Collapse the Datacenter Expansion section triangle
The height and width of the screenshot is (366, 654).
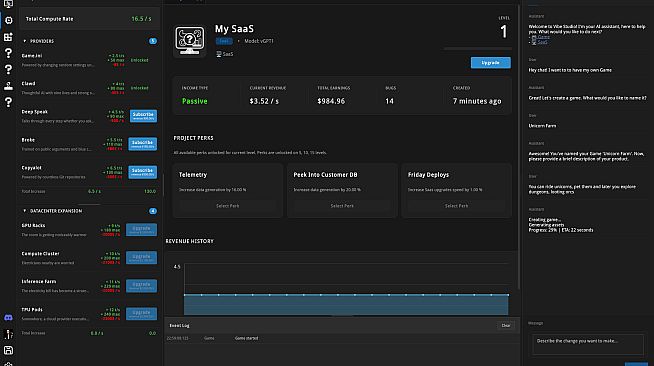tap(25, 211)
